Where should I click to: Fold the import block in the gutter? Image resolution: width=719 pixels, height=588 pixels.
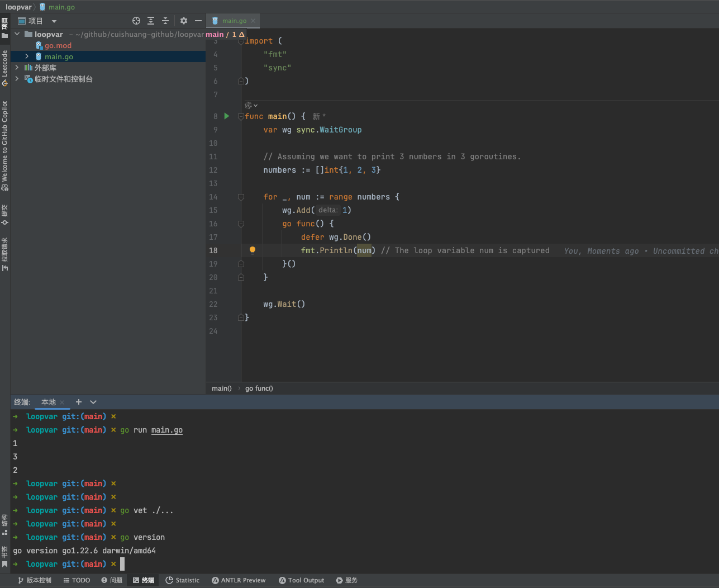[x=241, y=41]
